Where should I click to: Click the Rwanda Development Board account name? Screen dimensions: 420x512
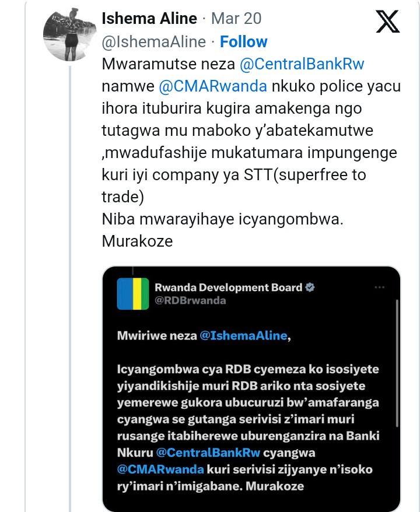(x=229, y=287)
